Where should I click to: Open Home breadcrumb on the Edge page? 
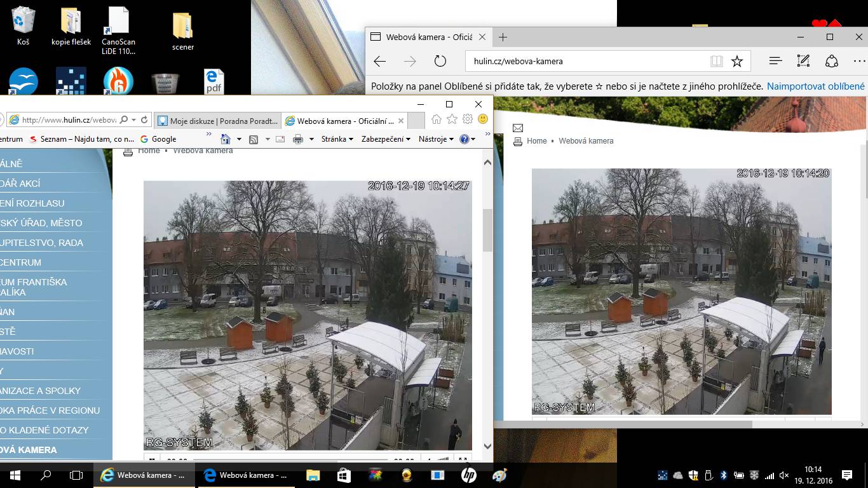point(537,141)
